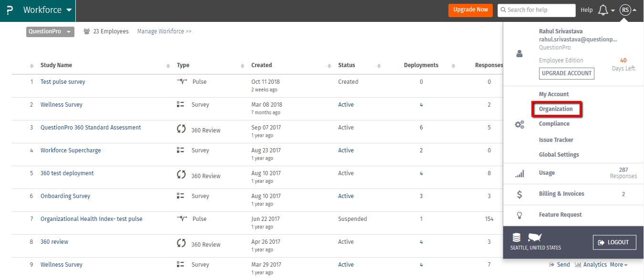Click the LOGOUT button
644x280 pixels.
[614, 242]
